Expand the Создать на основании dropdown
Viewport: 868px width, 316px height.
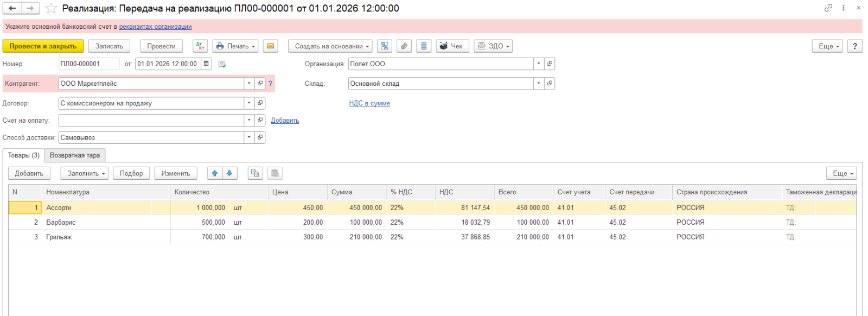point(330,46)
